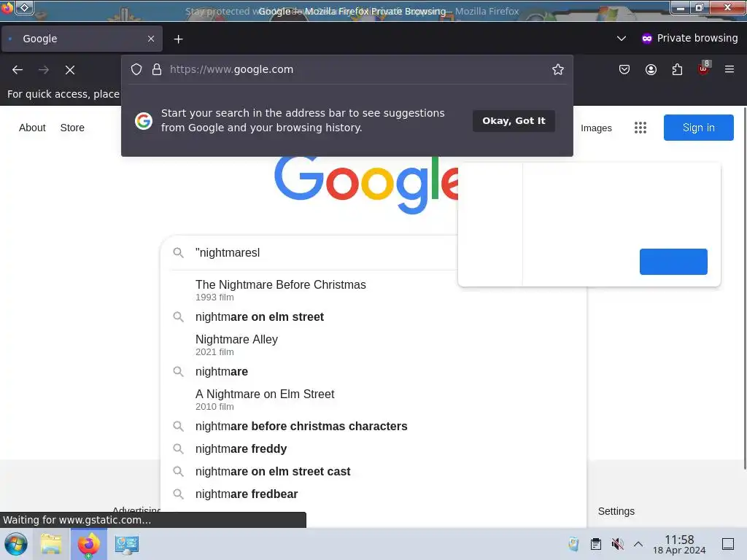Viewport: 747px width, 560px height.
Task: Open the Images link
Action: pos(596,128)
